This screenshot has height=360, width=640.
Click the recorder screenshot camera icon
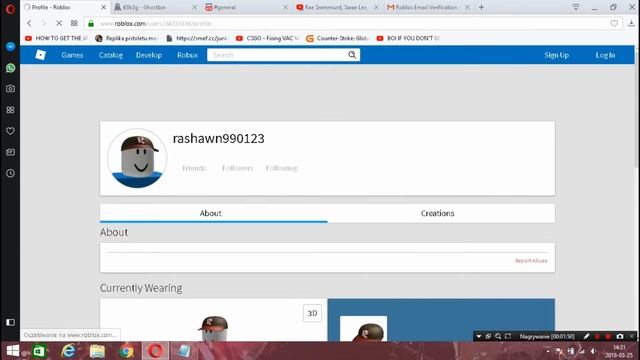pyautogui.click(x=620, y=336)
